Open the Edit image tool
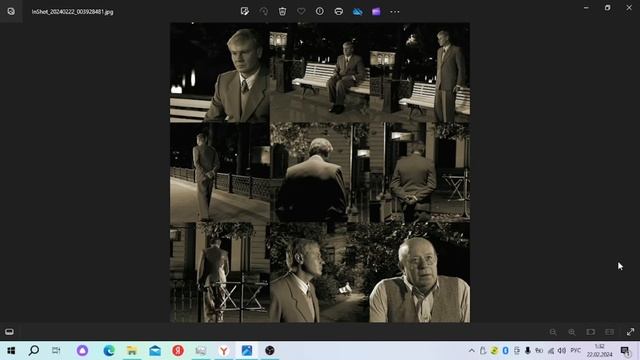Viewport: 640px width, 360px height. click(x=245, y=11)
